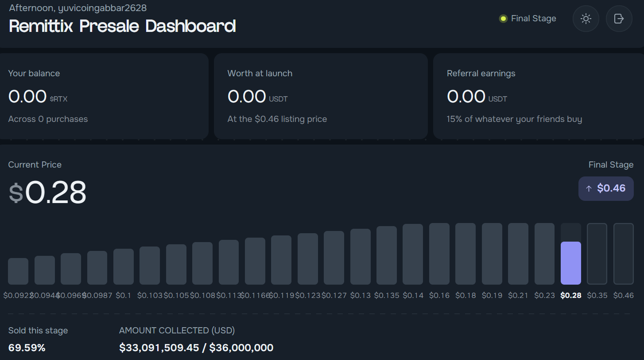
Task: Click the $0.16 stage bar
Action: [x=439, y=254]
